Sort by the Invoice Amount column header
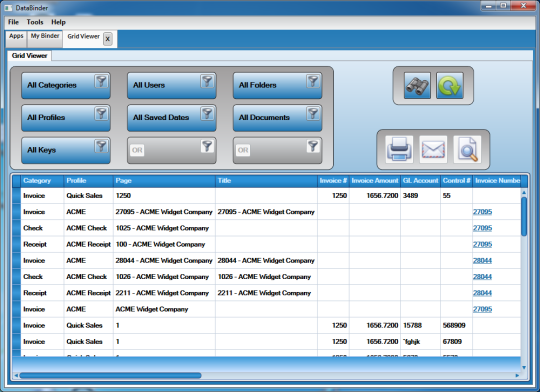Viewport: 540px width, 392px height. (375, 181)
